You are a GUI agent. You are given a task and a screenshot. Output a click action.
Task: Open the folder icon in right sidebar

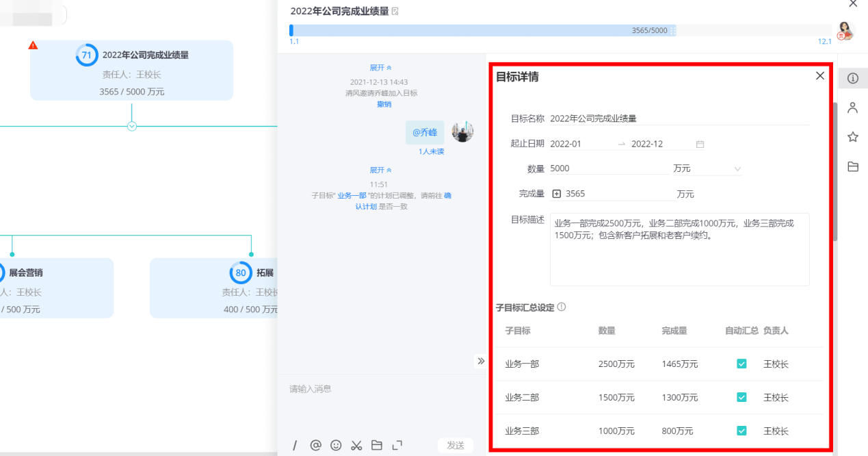coord(852,166)
